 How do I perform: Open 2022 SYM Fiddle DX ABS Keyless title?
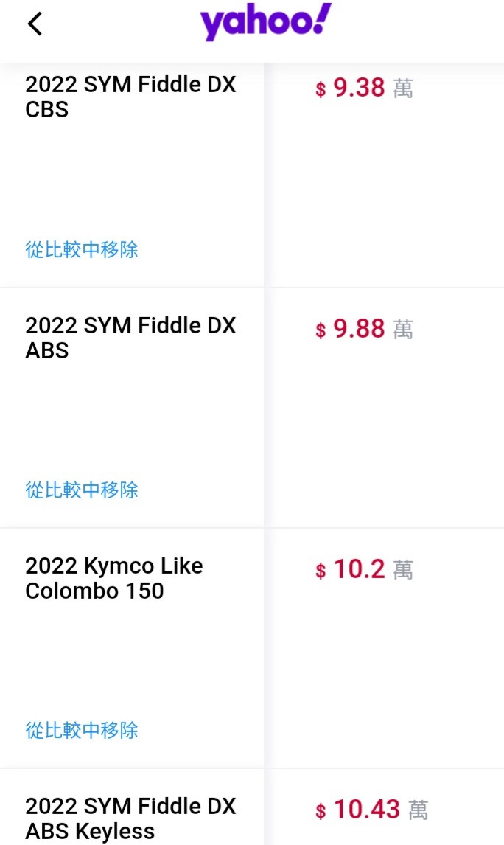coord(130,818)
